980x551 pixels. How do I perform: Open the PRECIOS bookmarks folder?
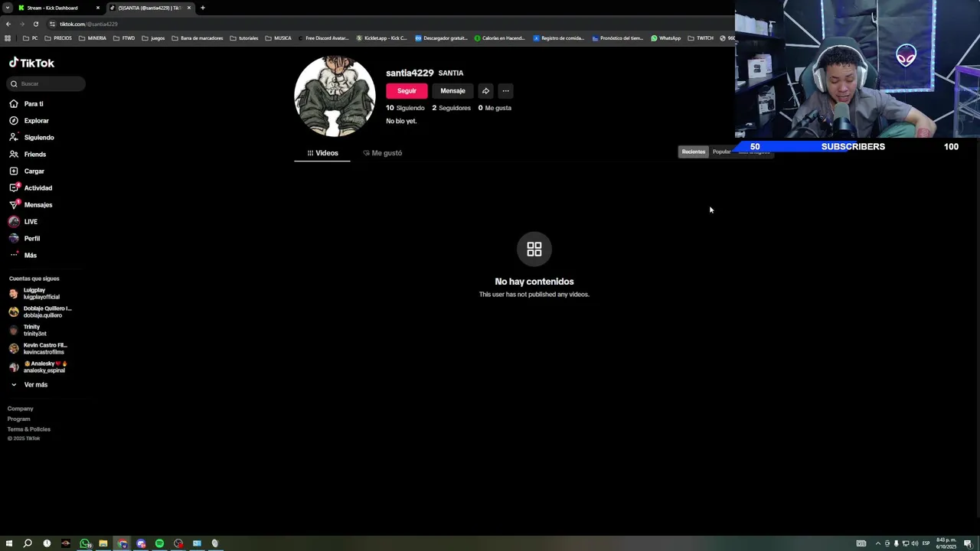[58, 38]
